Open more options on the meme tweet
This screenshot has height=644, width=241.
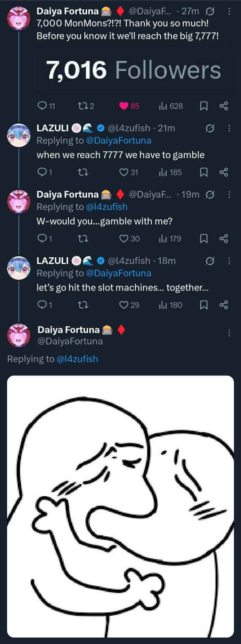pos(229,333)
